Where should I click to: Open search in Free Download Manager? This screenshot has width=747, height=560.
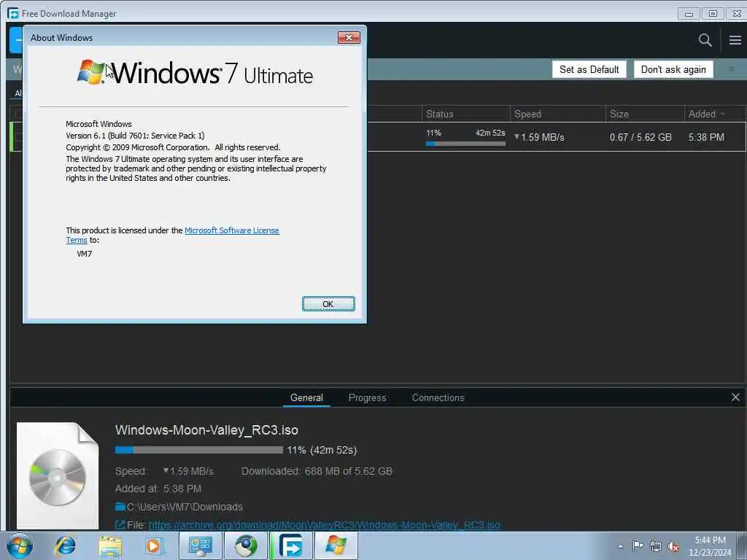click(705, 40)
